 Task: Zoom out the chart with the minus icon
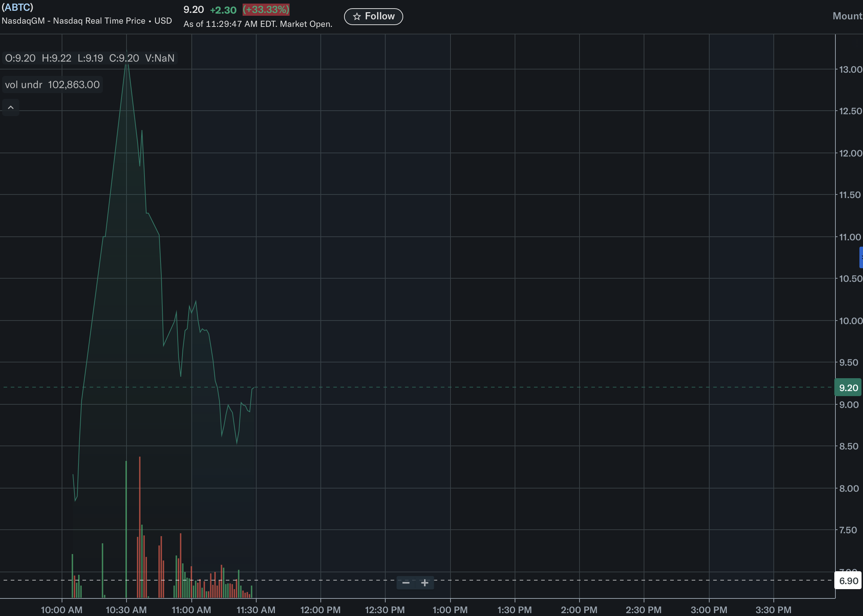click(406, 582)
